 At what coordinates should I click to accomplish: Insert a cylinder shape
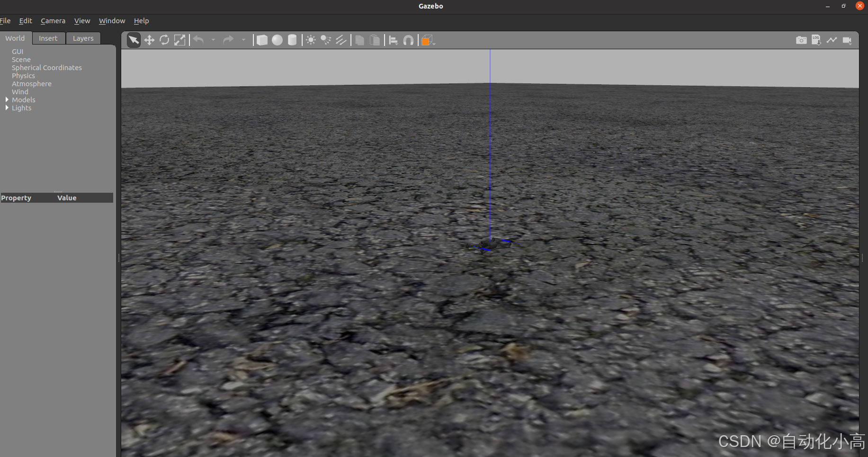click(x=292, y=40)
